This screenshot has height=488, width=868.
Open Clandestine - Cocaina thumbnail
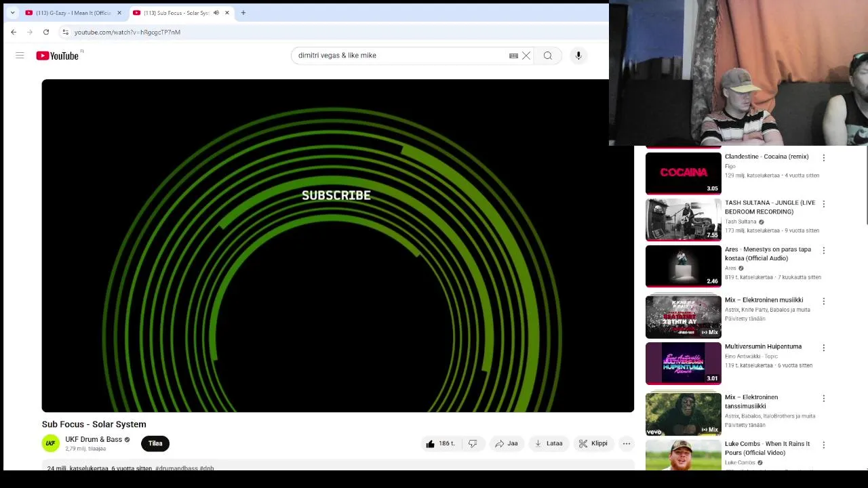coord(684,174)
